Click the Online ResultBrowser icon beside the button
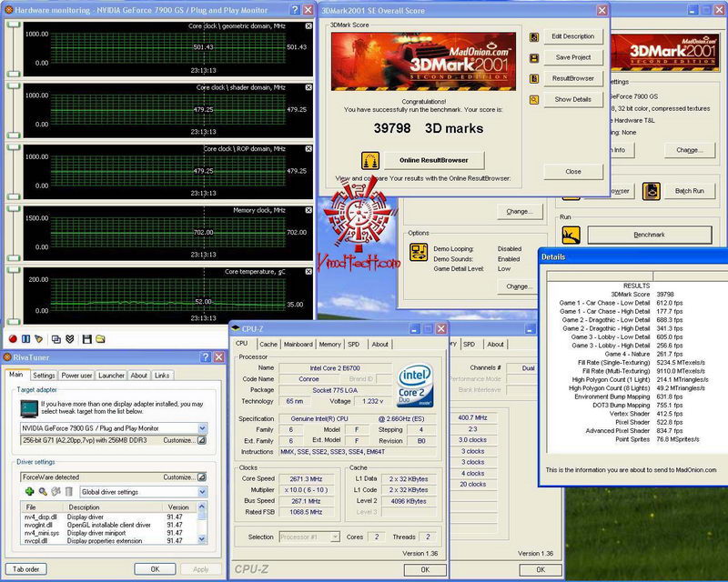Viewport: 728px width, 582px height. [x=371, y=160]
